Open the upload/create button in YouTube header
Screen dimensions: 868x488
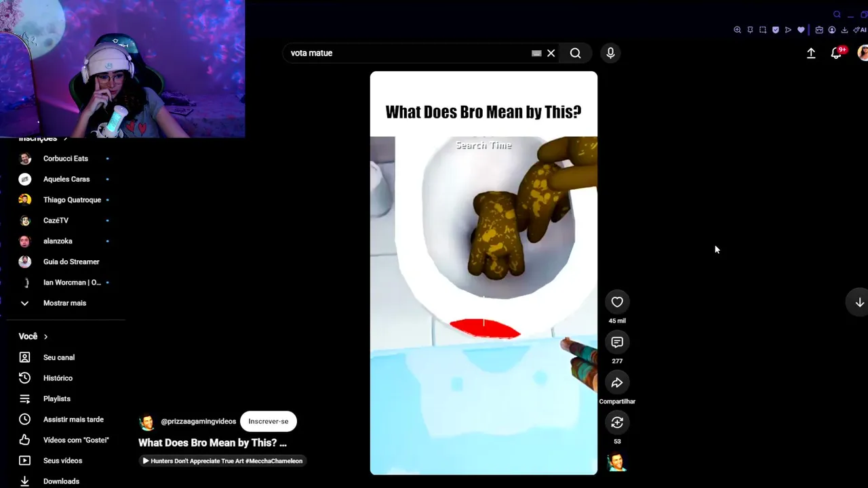pyautogui.click(x=811, y=53)
